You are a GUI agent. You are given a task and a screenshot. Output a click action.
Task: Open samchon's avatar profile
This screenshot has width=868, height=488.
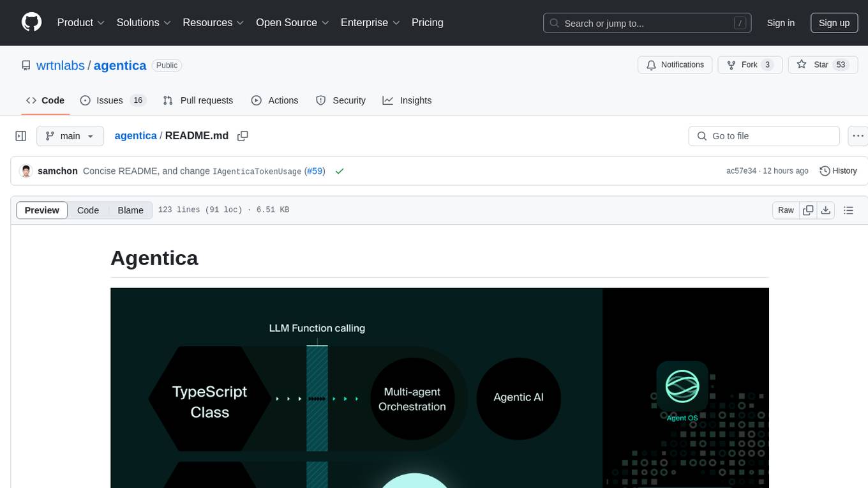(26, 171)
